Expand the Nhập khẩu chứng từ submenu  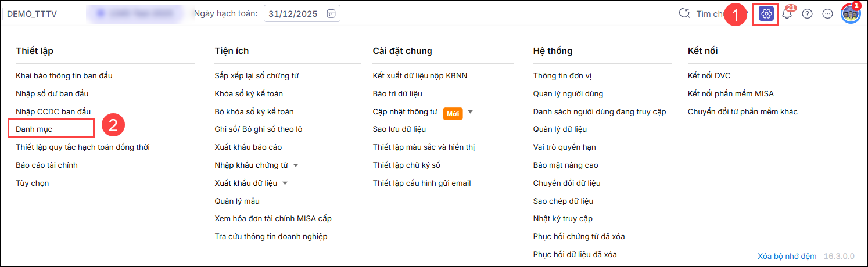point(296,165)
